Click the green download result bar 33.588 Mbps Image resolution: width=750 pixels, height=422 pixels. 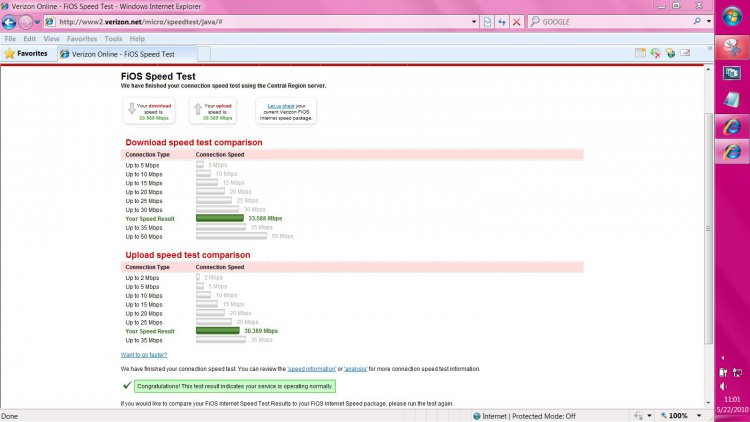[x=220, y=218]
